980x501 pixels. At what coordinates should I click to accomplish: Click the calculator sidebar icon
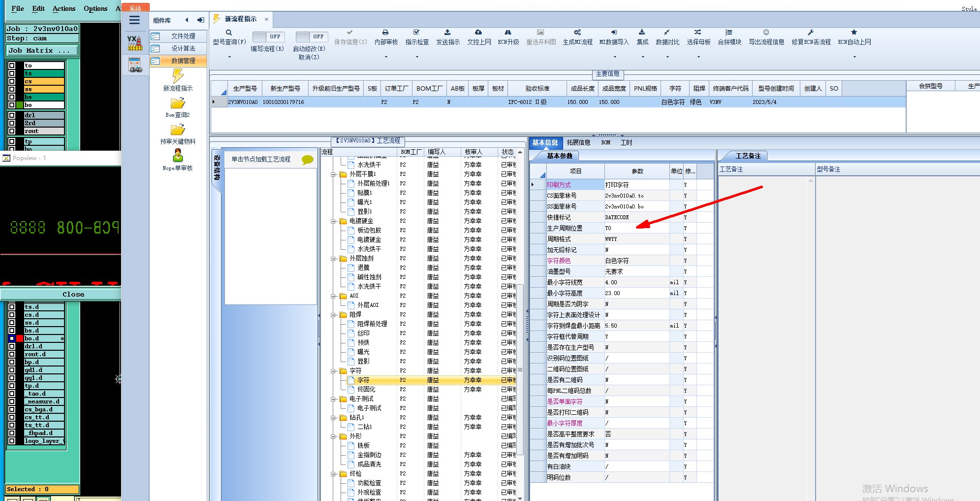(135, 65)
